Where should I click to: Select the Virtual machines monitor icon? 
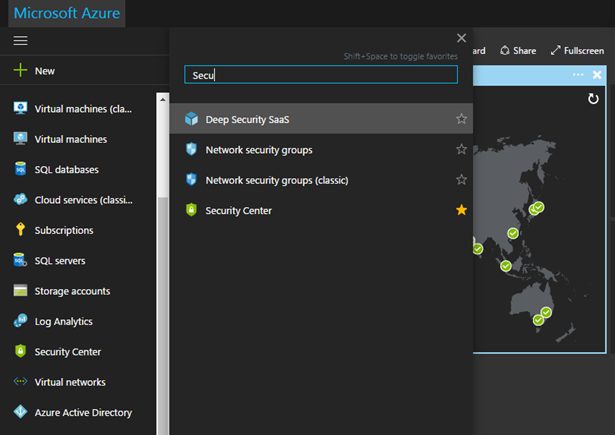pyautogui.click(x=20, y=138)
